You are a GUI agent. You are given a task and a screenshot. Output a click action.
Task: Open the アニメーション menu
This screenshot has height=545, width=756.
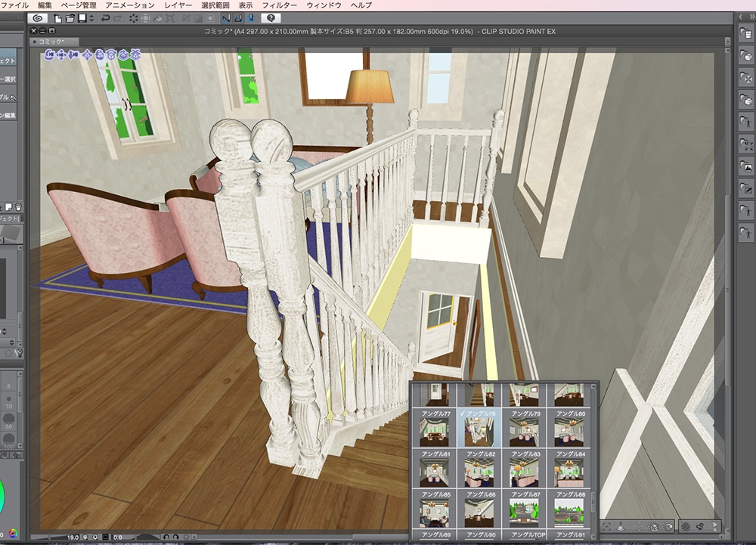[x=130, y=5]
